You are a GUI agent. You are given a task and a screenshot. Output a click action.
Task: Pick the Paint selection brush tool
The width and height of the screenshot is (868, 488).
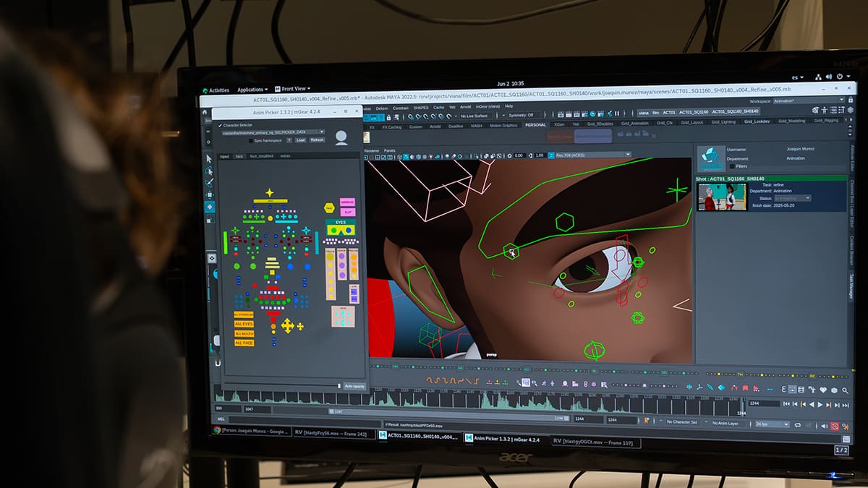[210, 183]
